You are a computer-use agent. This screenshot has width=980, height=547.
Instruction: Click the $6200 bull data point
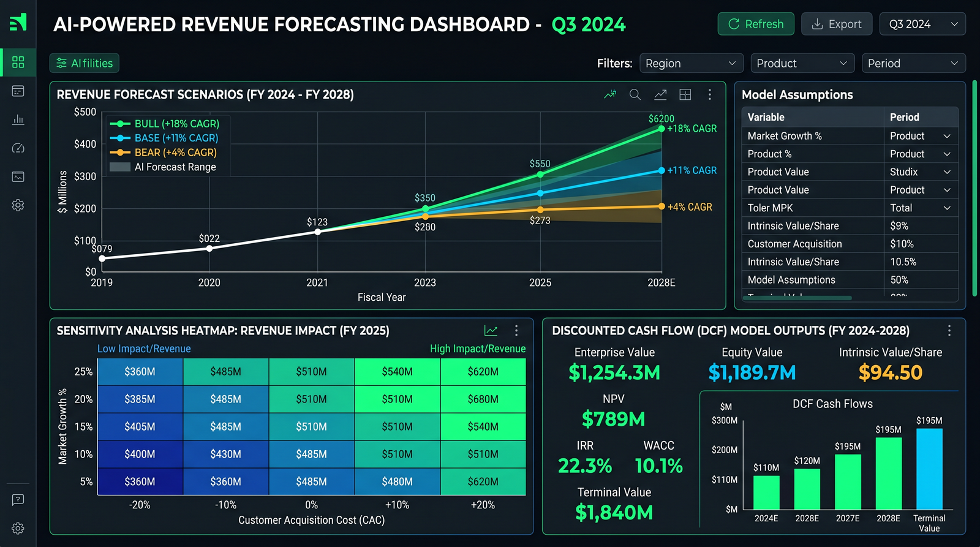coord(661,129)
